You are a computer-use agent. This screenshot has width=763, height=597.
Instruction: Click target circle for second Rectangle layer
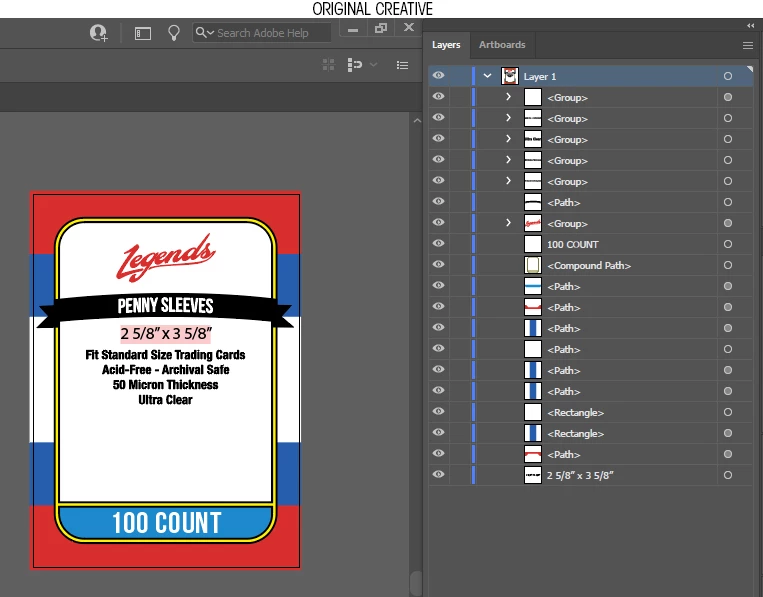coord(727,433)
